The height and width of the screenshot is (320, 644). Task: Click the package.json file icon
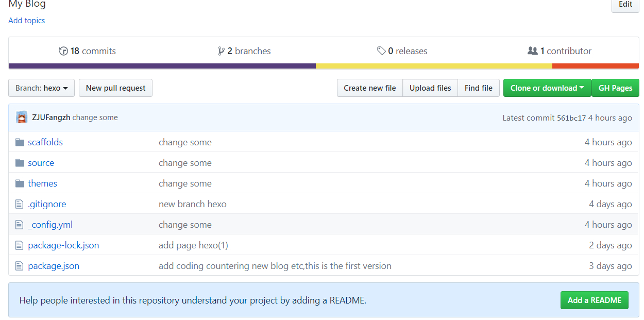[20, 266]
